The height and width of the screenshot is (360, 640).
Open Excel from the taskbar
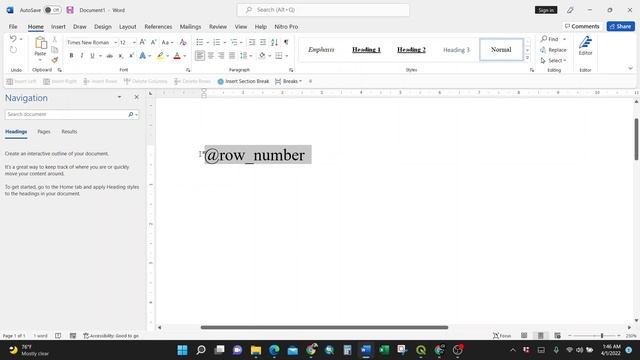[384, 350]
